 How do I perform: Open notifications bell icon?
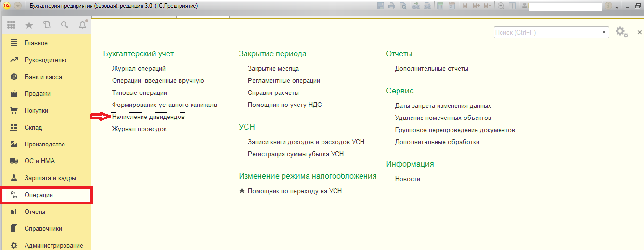point(82,25)
